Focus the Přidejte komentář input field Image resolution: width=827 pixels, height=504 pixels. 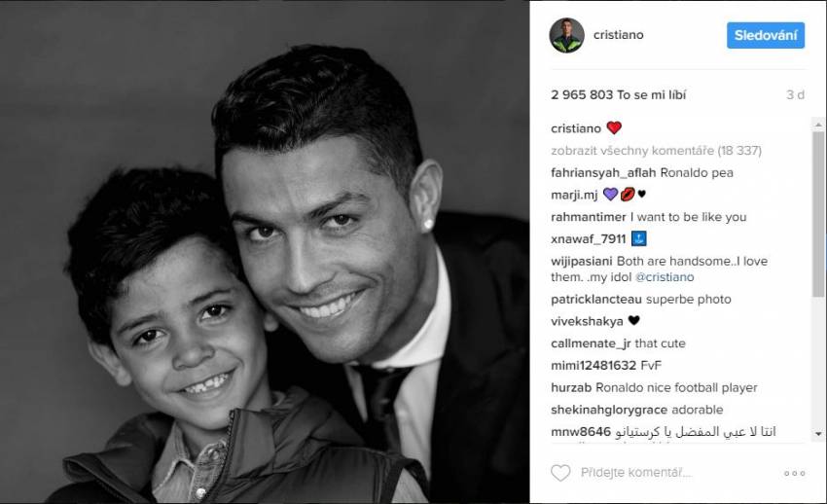678,473
